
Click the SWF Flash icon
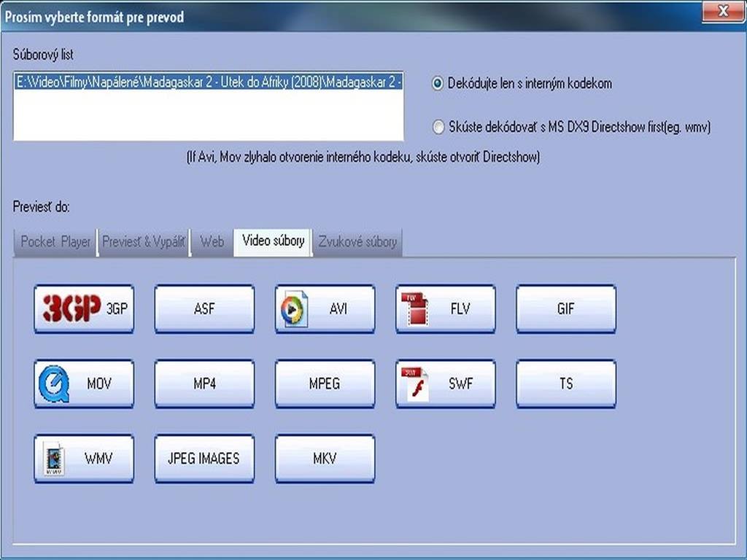pyautogui.click(x=414, y=384)
